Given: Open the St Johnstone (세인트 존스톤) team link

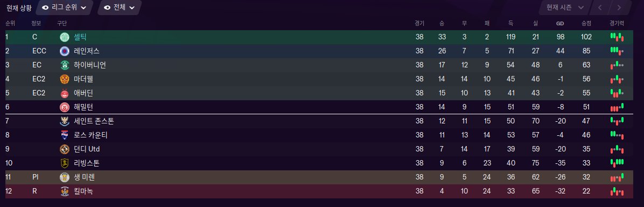Looking at the screenshot, I should point(94,121).
